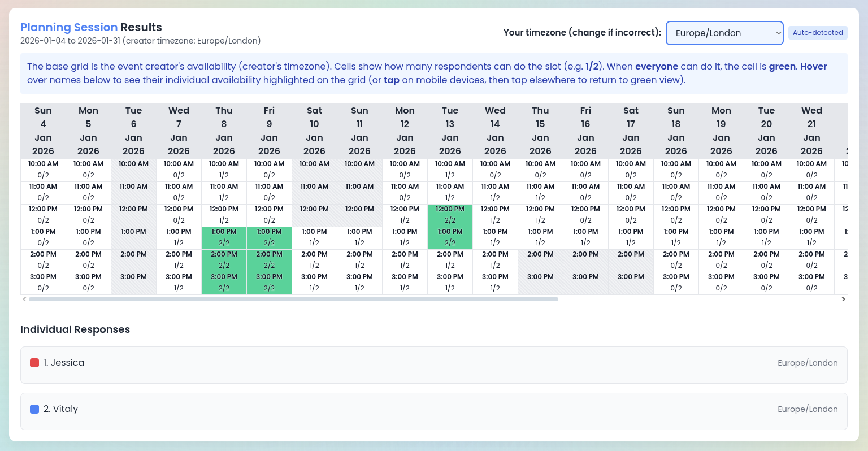868x451 pixels.
Task: Click the Individual Responses heading
Action: pos(75,329)
